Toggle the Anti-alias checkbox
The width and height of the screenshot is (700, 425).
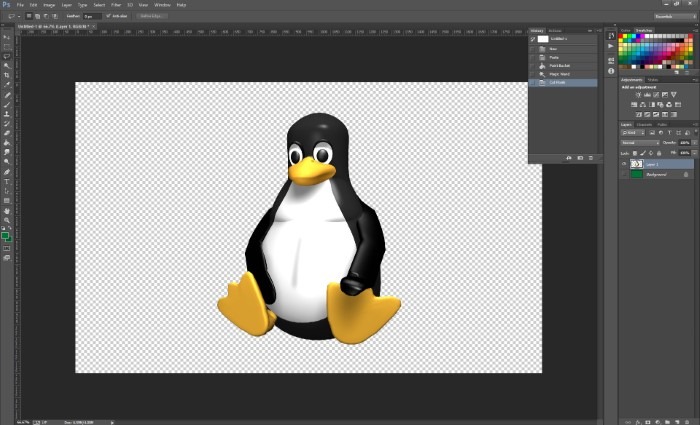coord(108,16)
